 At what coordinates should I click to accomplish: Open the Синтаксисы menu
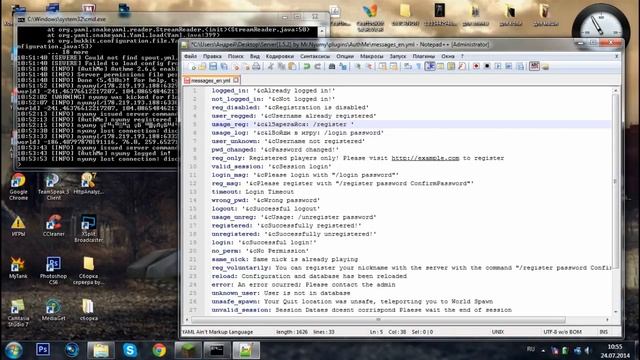click(x=315, y=56)
